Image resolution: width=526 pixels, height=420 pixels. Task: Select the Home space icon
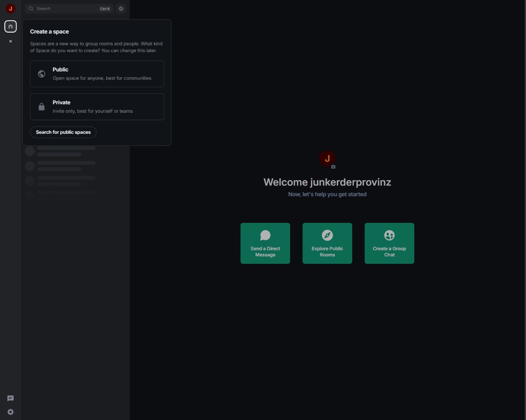10,26
